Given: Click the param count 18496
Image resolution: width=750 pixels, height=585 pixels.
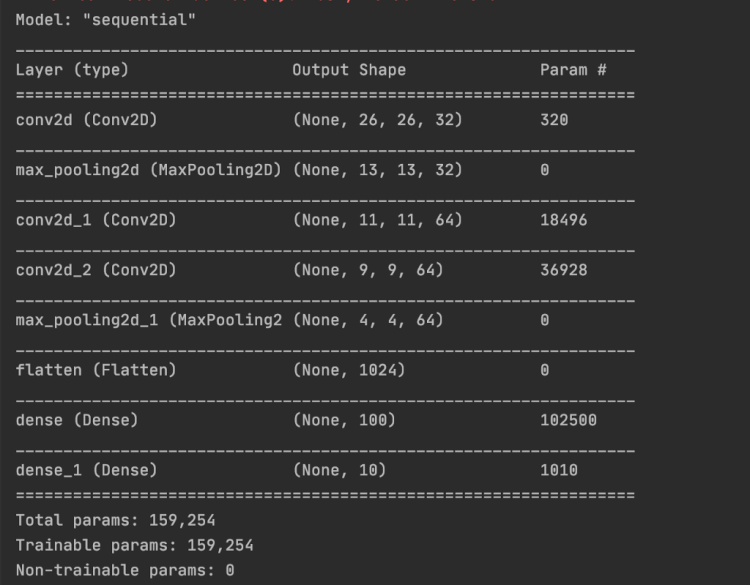Looking at the screenshot, I should point(564,220).
